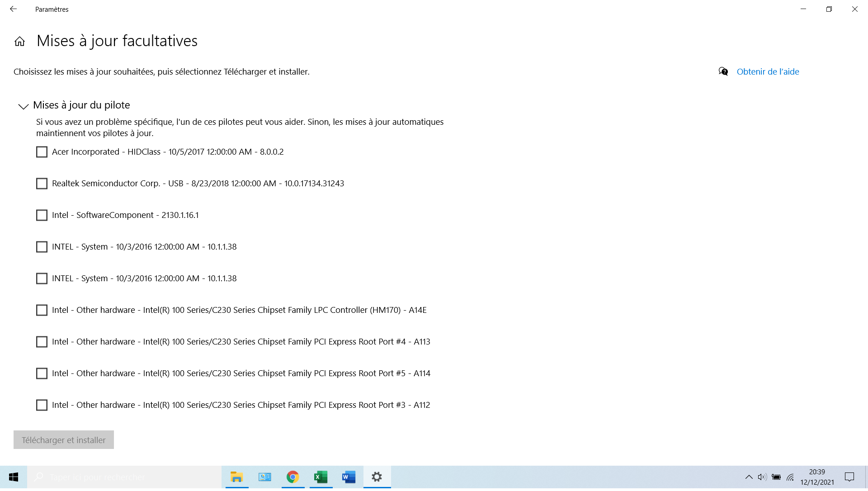Open the Settings home icon
Image resolution: width=868 pixels, height=491 pixels.
[x=19, y=42]
